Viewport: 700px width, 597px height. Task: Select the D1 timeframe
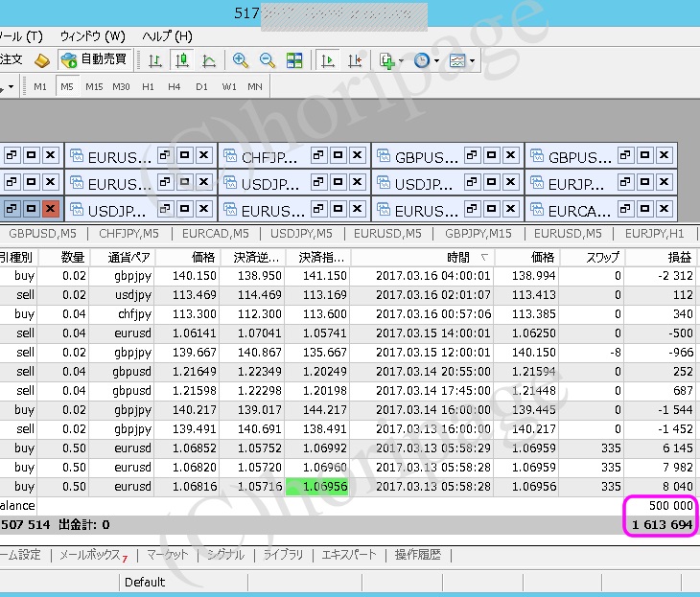[201, 86]
